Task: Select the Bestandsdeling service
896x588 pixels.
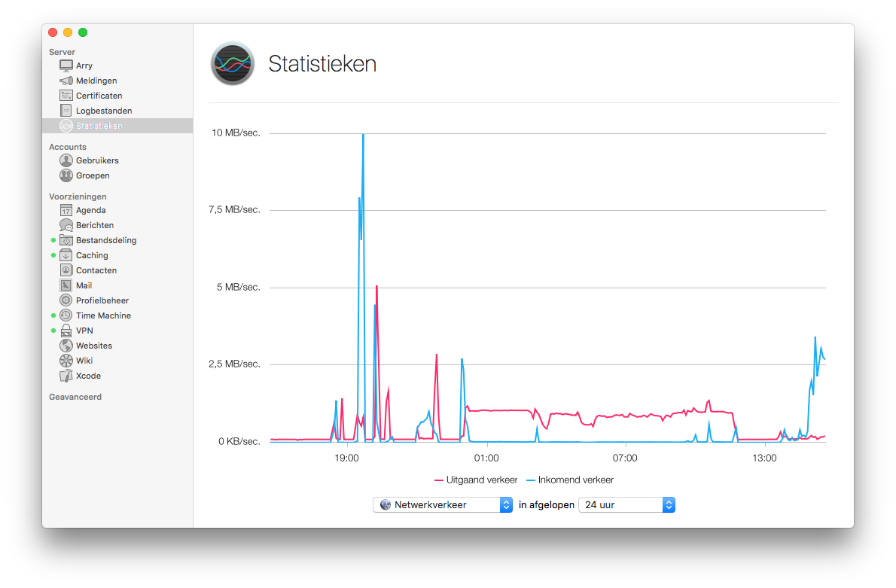Action: click(105, 240)
